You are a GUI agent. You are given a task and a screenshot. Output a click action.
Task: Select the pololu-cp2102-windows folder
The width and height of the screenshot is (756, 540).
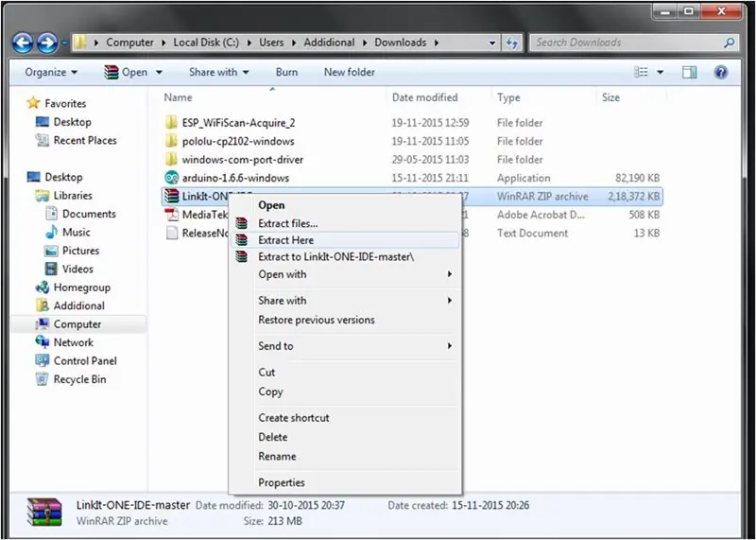238,142
